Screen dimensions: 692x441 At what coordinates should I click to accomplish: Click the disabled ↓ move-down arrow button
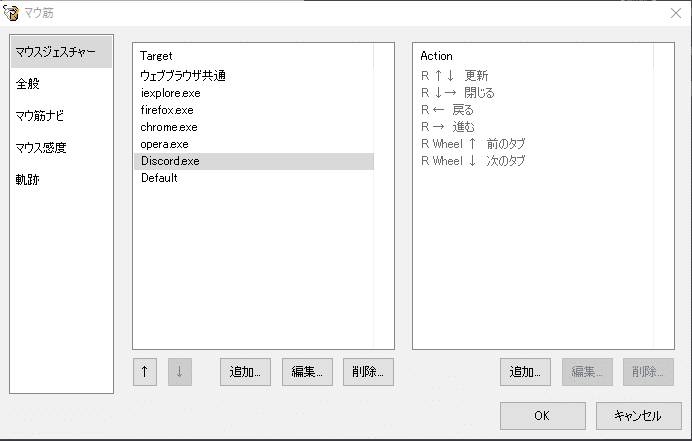180,372
